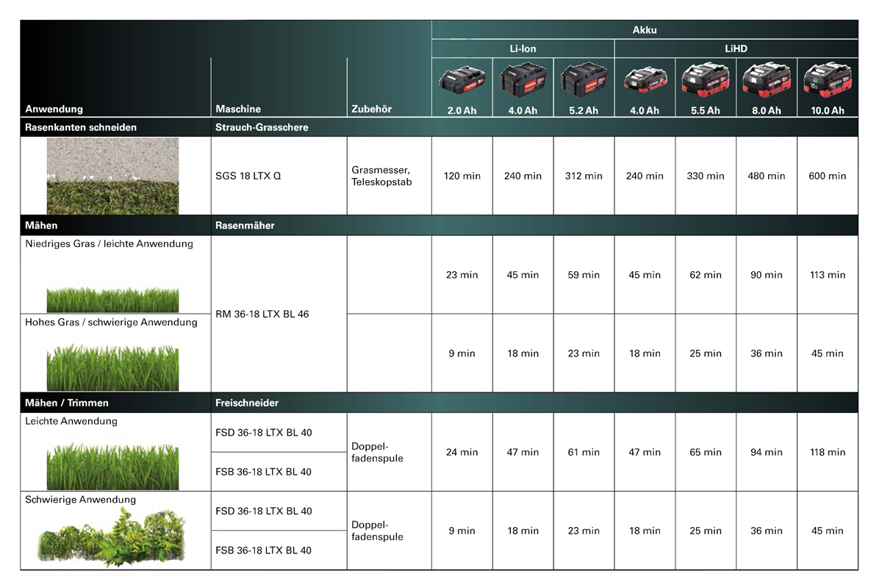Click the shrub image under Schwierige Anwendung
882x588 pixels.
point(112,537)
